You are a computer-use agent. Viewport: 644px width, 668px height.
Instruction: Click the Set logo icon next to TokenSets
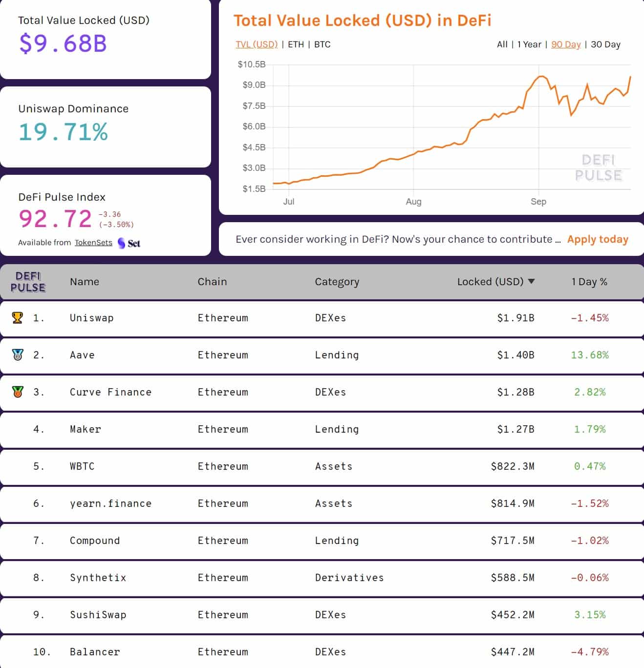coord(129,243)
